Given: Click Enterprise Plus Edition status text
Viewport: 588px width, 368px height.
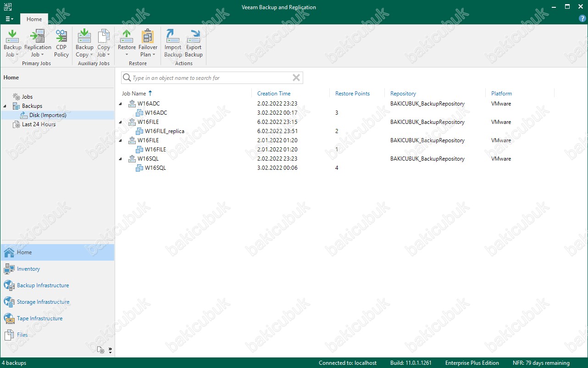Looking at the screenshot, I should [472, 363].
